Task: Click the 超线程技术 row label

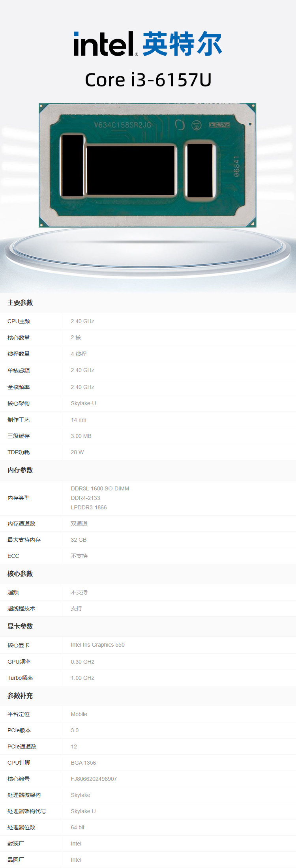Action: [x=21, y=608]
